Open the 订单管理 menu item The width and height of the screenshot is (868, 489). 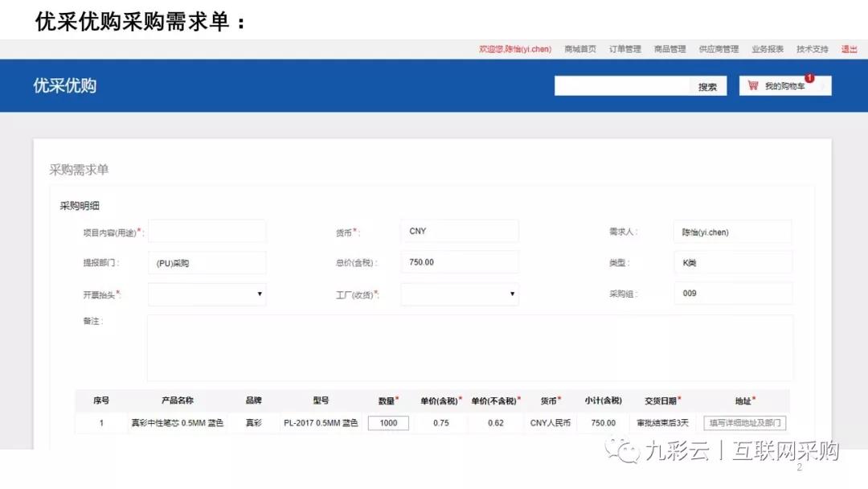pos(625,49)
